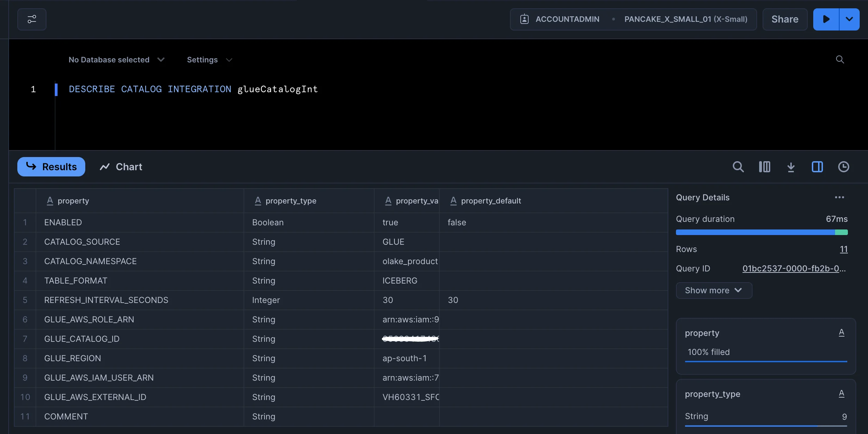This screenshot has height=434, width=868.
Task: Expand the No Database selected dropdown
Action: [x=116, y=60]
